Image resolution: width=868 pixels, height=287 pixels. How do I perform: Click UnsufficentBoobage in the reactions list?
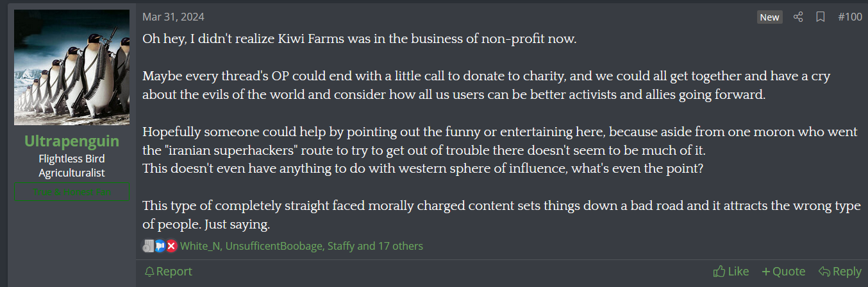click(274, 246)
